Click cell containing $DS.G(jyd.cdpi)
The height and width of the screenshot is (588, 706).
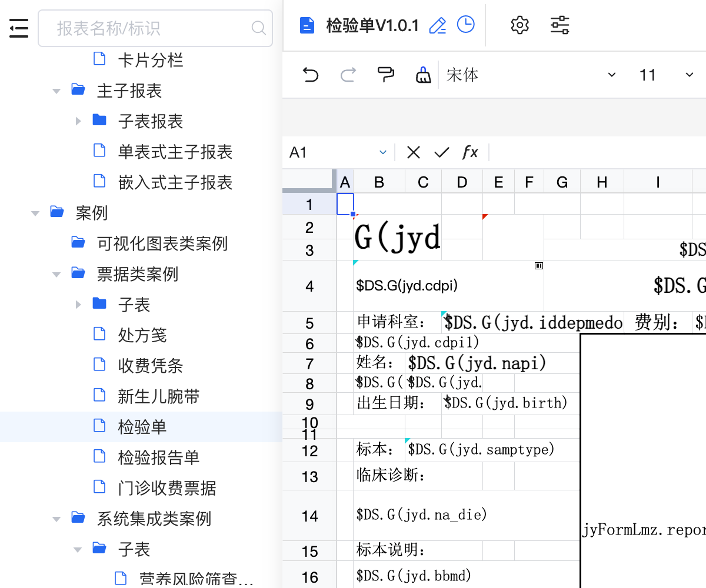pos(449,286)
